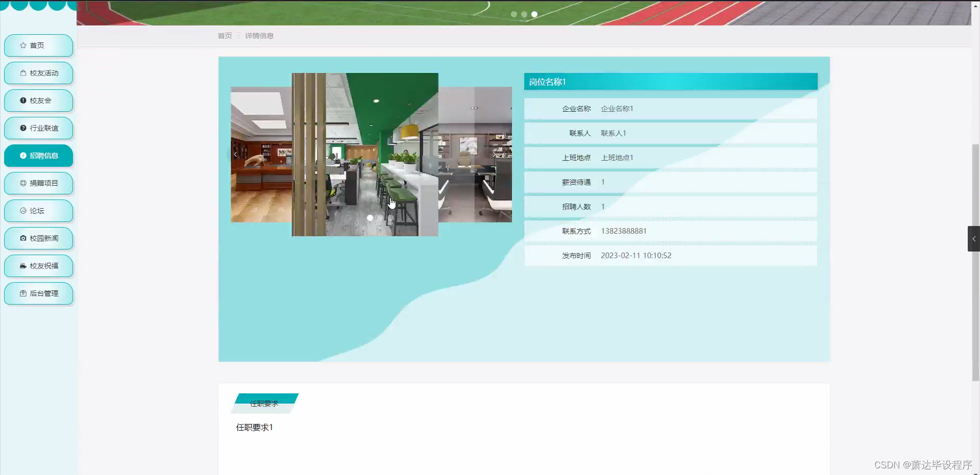
Task: Activate the dot below the image carousel
Action: [370, 217]
